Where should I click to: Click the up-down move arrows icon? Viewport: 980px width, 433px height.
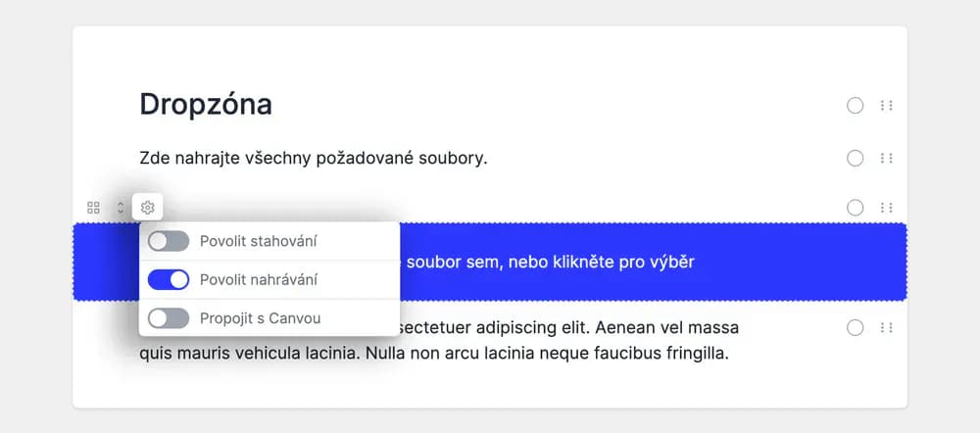(x=121, y=208)
